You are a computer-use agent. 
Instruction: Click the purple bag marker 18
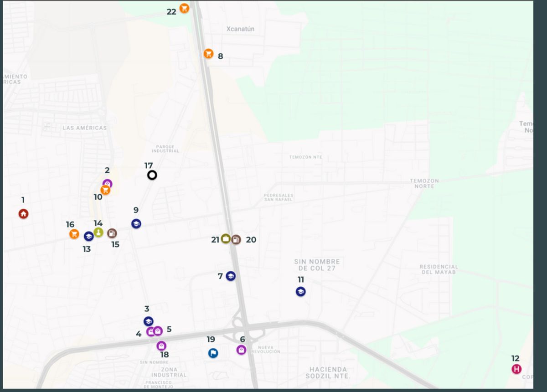161,346
